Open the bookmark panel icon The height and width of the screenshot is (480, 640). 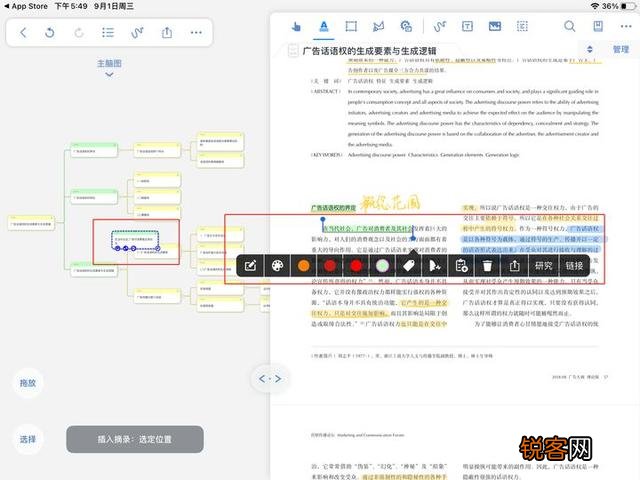coord(598,27)
